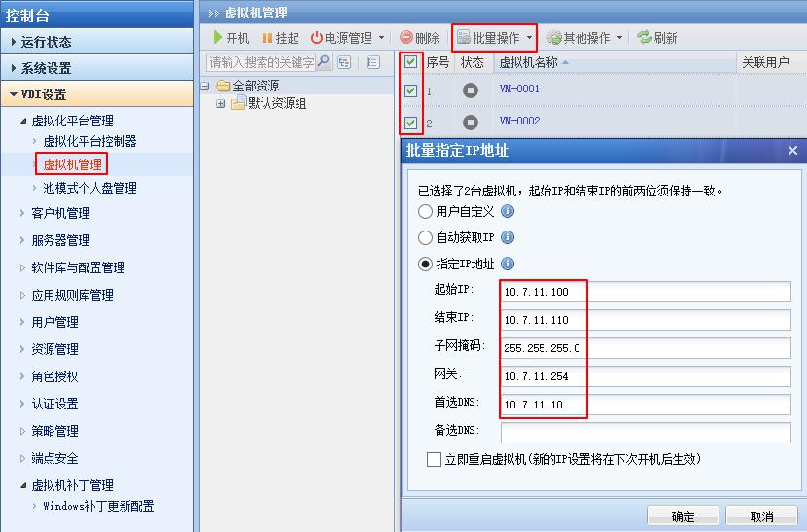Uncheck the checkbox for VM-0001 row
Image resolution: width=807 pixels, height=532 pixels.
coord(411,90)
